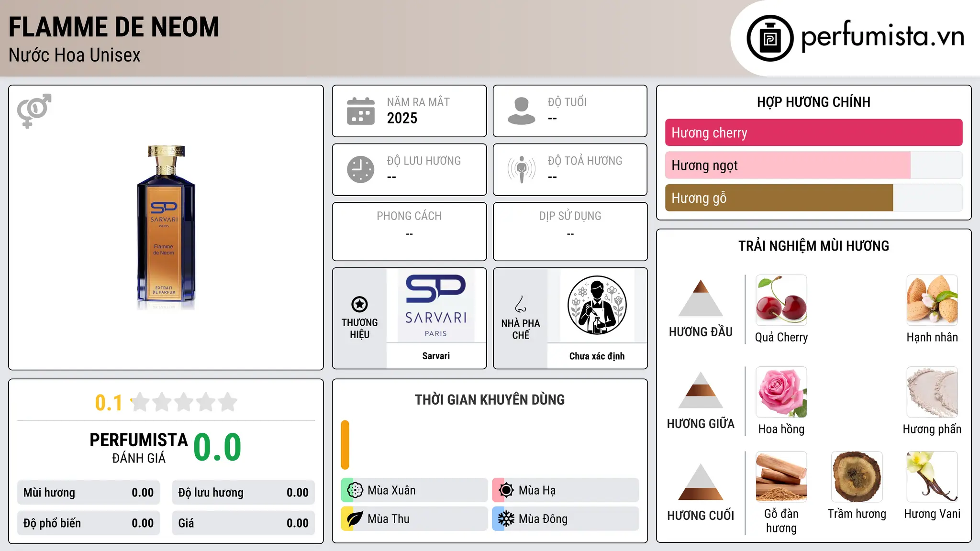Image resolution: width=980 pixels, height=551 pixels.
Task: Click the Chưa xác định perfumer label
Action: [597, 356]
